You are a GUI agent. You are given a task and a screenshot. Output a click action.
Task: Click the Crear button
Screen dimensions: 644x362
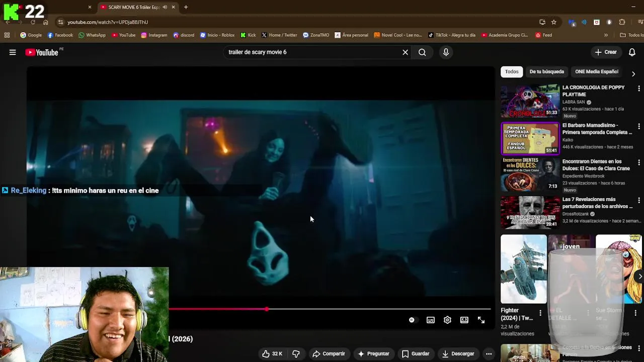[x=605, y=52]
